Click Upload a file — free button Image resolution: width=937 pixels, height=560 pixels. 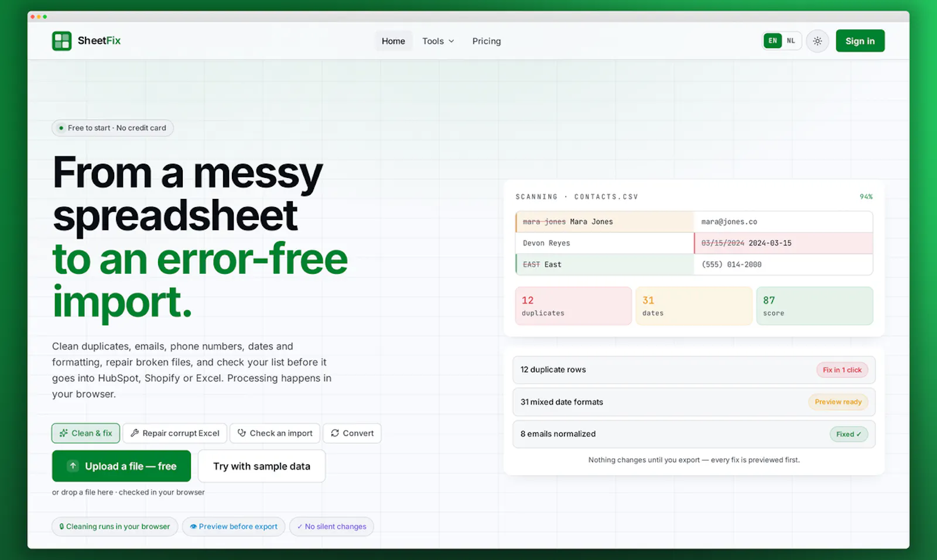pos(121,466)
